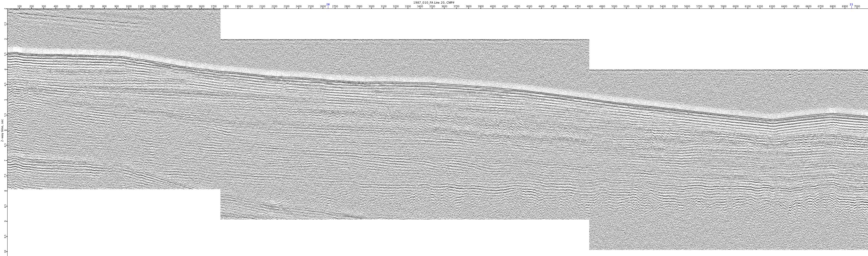Select the 5 second tick on time axis

pos(5,100)
